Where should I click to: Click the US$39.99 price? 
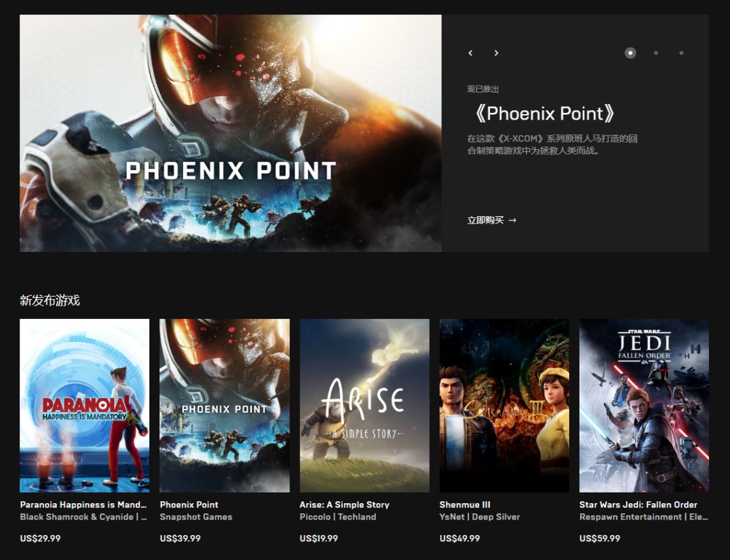(x=180, y=538)
